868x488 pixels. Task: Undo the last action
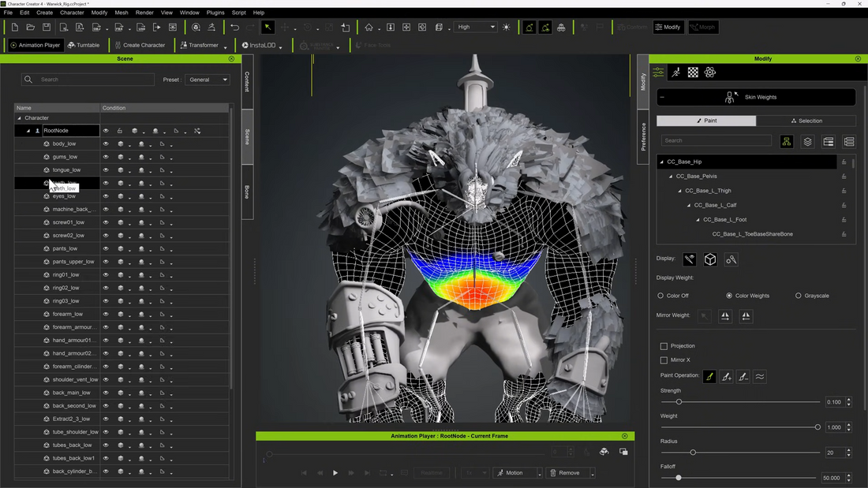click(234, 27)
